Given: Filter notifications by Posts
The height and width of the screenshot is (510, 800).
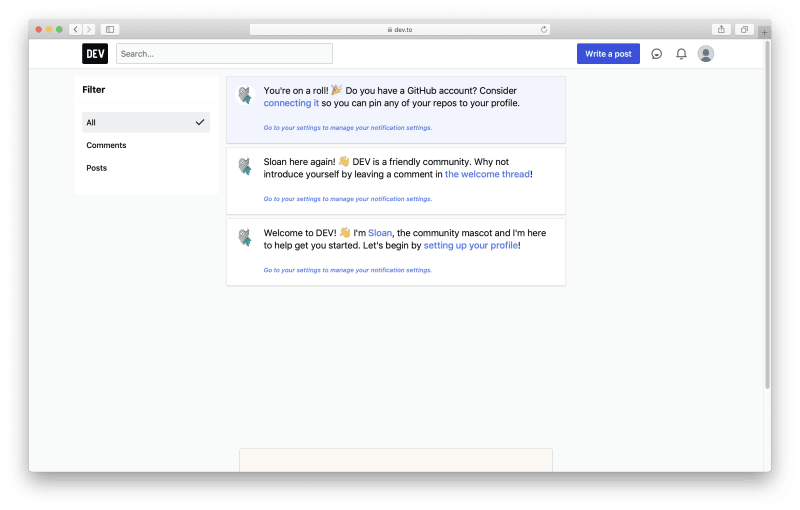Looking at the screenshot, I should coord(146,168).
